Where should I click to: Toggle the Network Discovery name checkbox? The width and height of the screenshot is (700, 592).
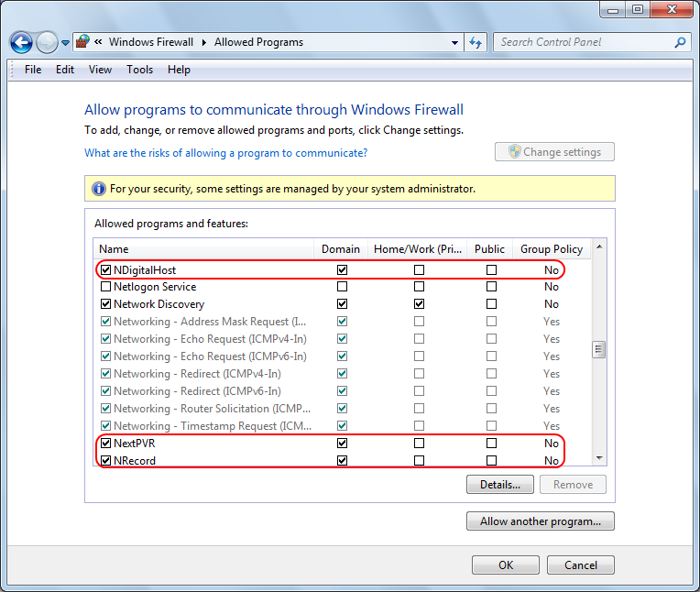click(x=105, y=304)
